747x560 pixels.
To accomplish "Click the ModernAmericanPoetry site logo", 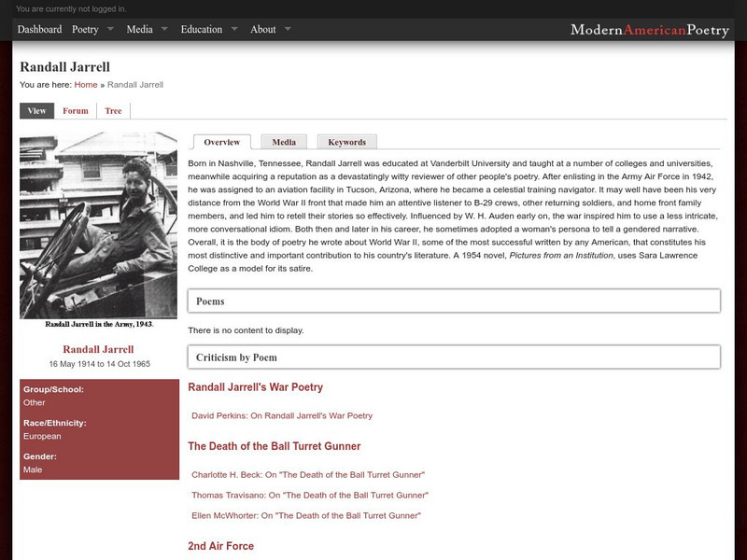I will coord(650,29).
